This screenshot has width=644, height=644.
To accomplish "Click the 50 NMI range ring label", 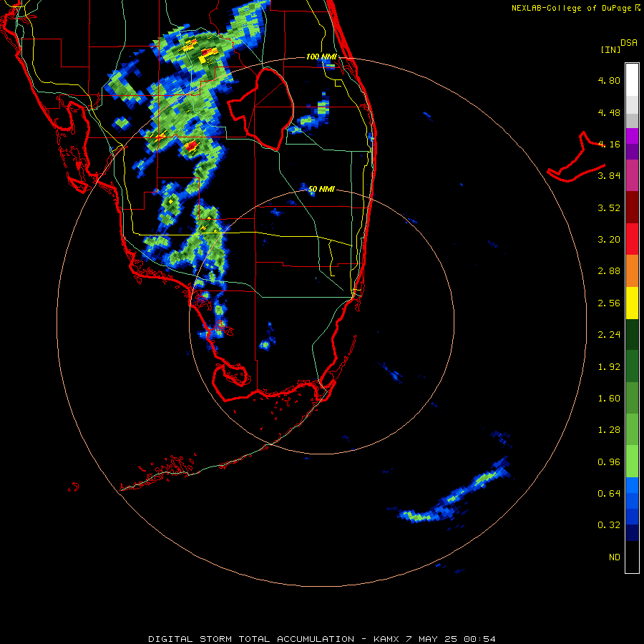I will [x=321, y=189].
